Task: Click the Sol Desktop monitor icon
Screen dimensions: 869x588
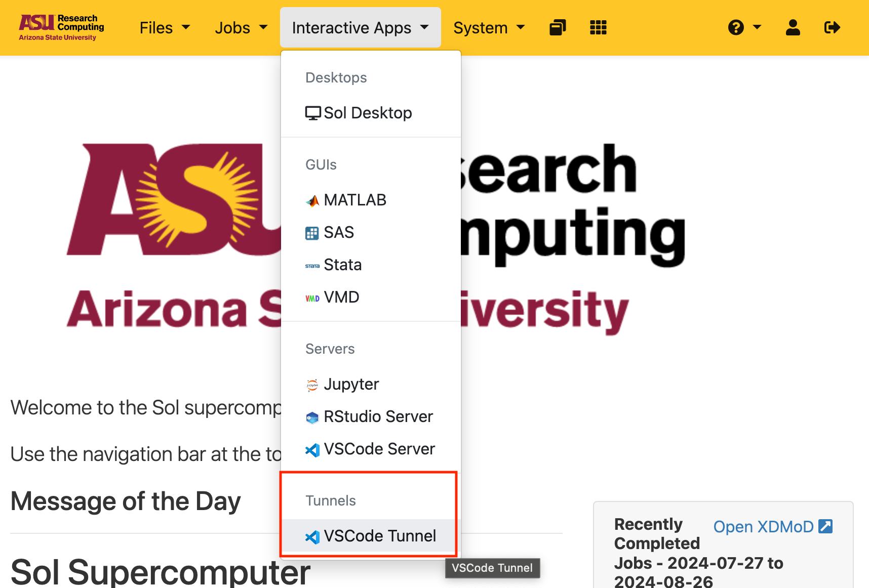Action: tap(313, 113)
